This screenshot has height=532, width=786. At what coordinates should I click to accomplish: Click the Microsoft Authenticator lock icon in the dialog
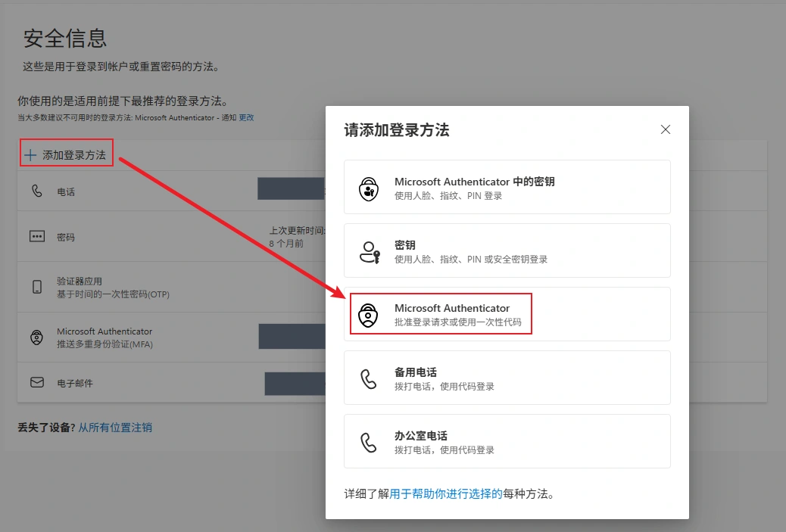coord(368,315)
